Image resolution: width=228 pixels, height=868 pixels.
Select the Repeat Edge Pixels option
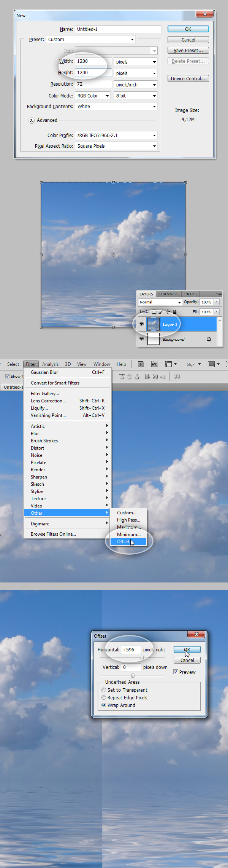click(104, 697)
